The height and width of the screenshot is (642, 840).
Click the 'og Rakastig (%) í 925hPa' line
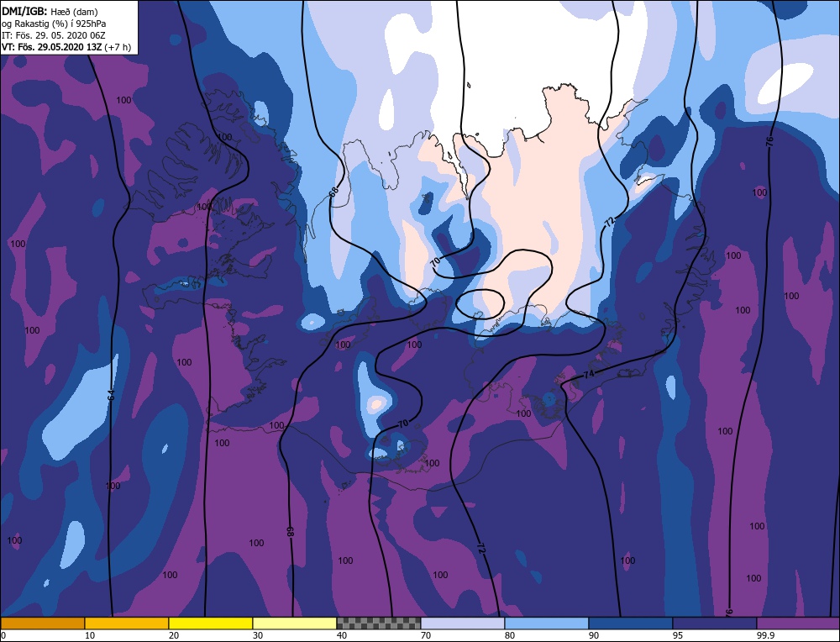click(54, 24)
